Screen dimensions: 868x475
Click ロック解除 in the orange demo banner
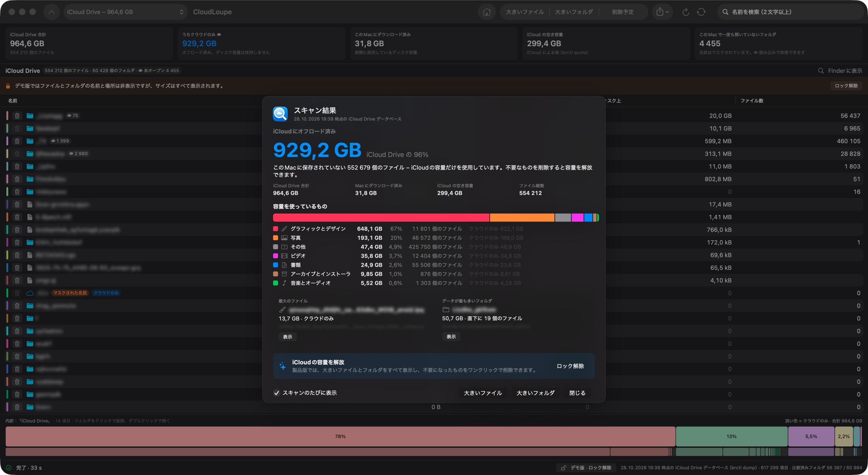coord(846,86)
